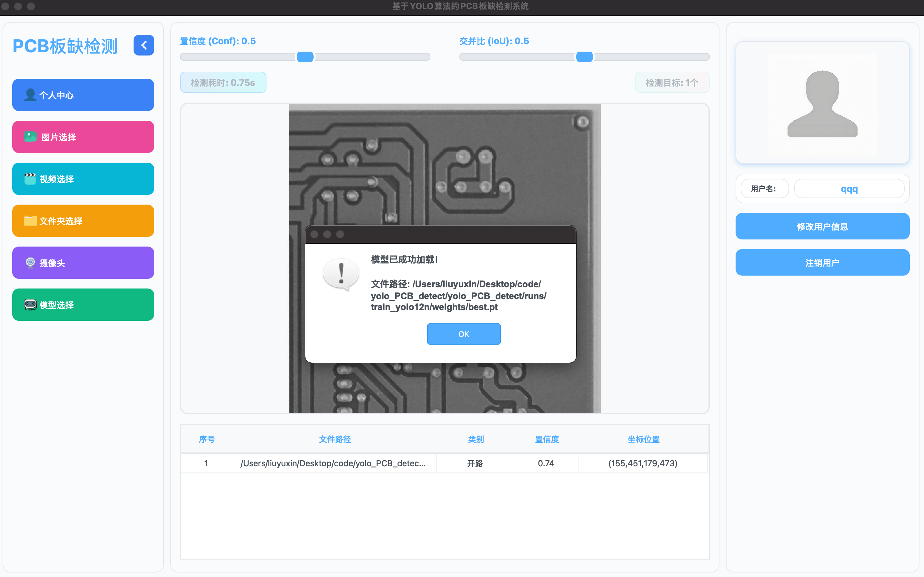
Task: Click the user avatar placeholder image
Action: (822, 103)
